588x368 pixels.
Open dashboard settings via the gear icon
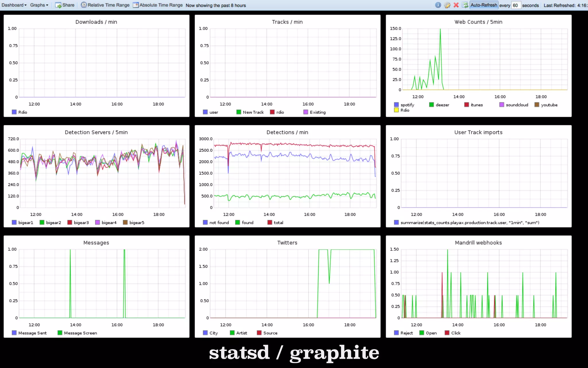click(x=447, y=5)
